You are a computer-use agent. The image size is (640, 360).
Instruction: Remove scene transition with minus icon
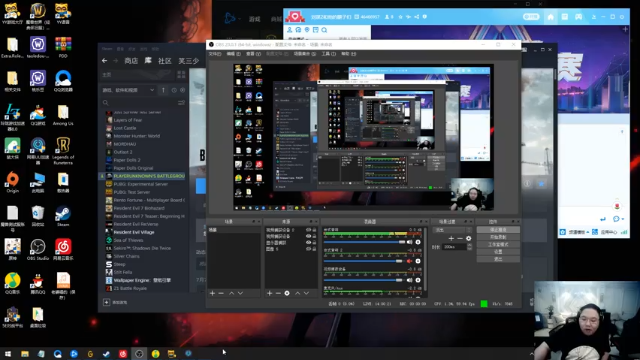pyautogui.click(x=460, y=238)
